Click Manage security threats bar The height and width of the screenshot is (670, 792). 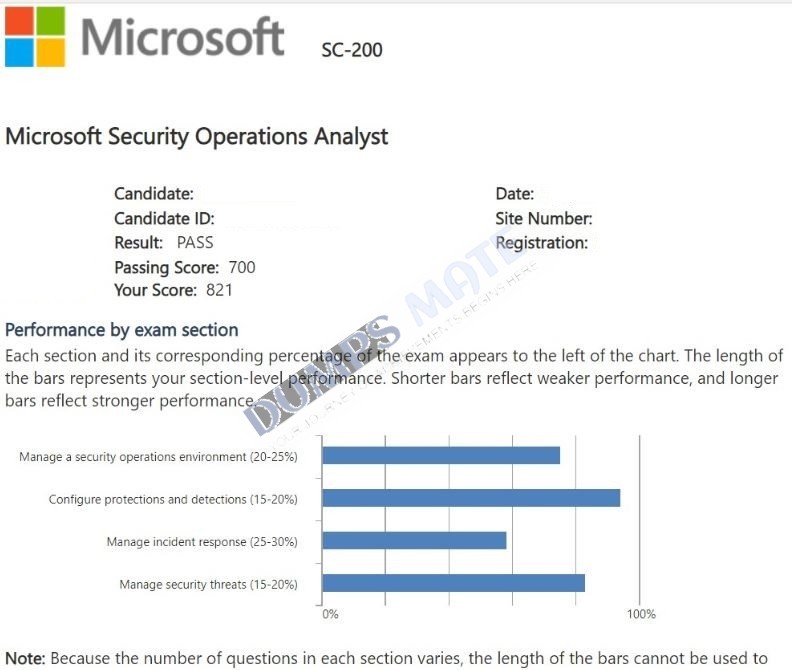(x=454, y=583)
